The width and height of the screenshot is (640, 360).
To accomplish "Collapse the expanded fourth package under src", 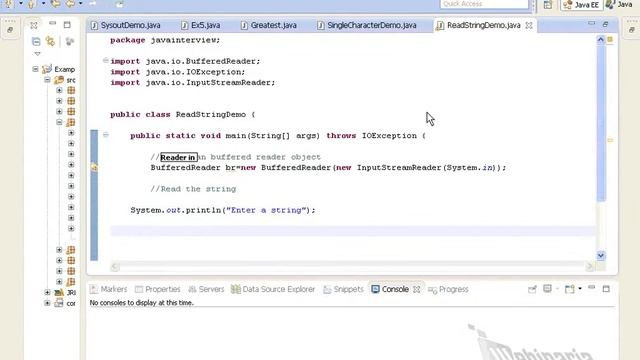I will (59, 122).
